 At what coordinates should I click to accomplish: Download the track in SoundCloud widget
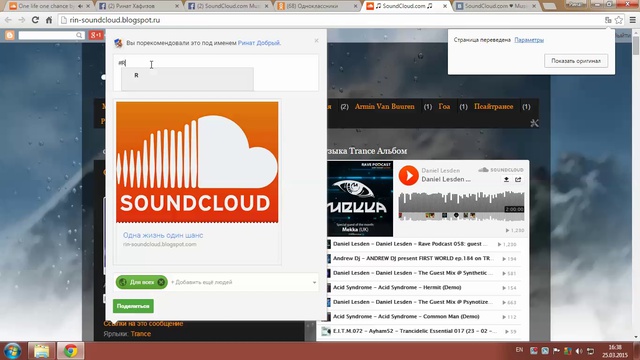pyautogui.click(x=506, y=180)
